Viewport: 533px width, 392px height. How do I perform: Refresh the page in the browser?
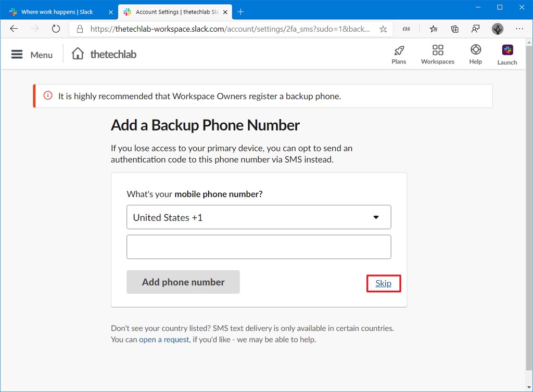point(56,29)
